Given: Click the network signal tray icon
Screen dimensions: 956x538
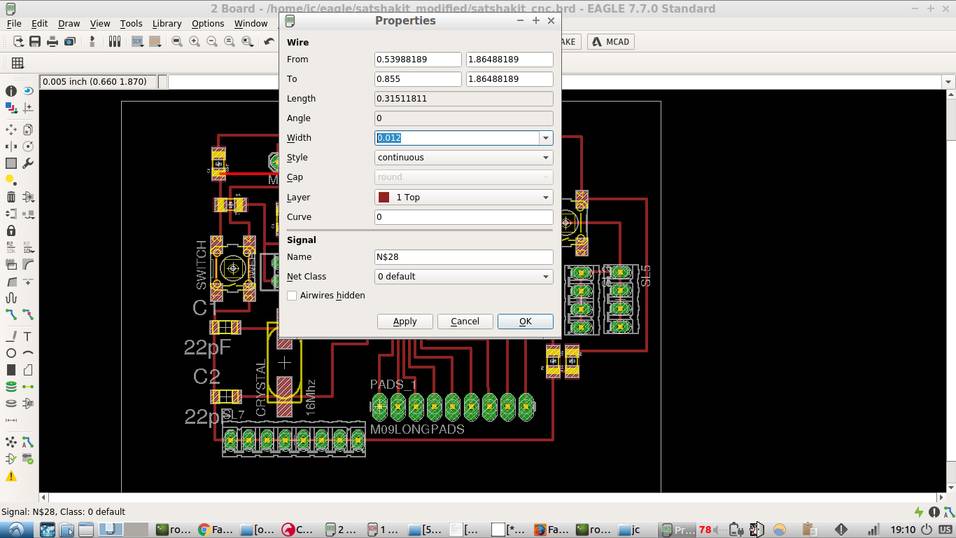Looking at the screenshot, I should pyautogui.click(x=873, y=529).
